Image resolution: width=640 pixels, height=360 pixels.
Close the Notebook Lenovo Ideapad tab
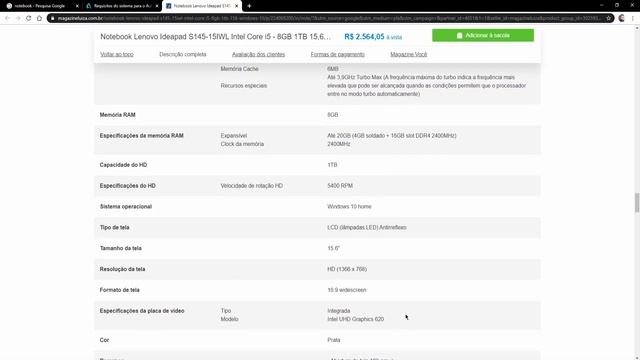click(x=236, y=6)
